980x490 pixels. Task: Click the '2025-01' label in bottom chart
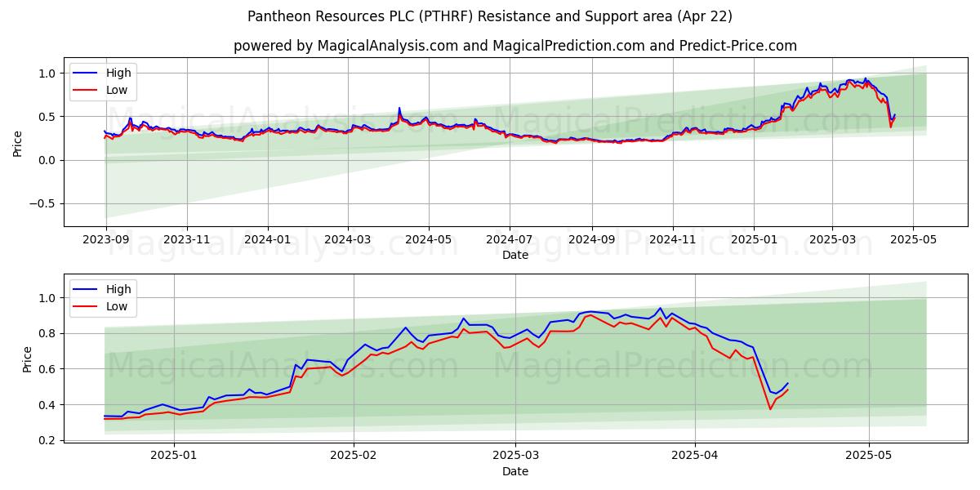click(175, 457)
